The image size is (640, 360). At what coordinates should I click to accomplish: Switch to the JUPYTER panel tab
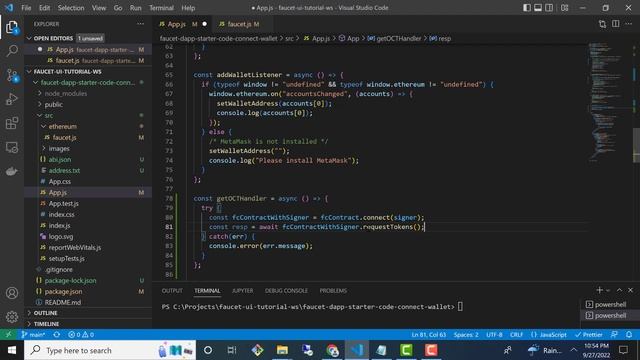[x=242, y=291]
